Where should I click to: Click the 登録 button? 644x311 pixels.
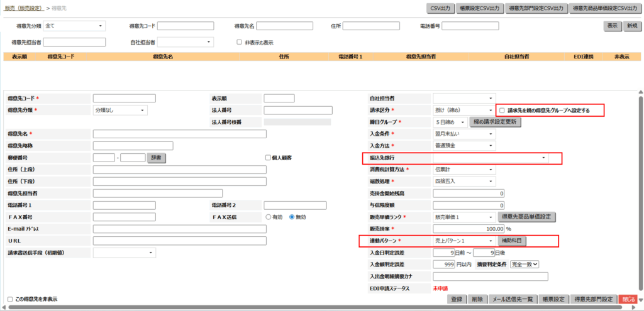457,300
